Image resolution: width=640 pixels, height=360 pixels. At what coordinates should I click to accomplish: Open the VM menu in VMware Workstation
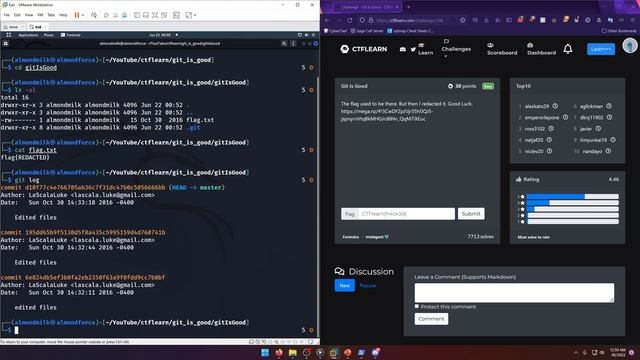pos(40,15)
